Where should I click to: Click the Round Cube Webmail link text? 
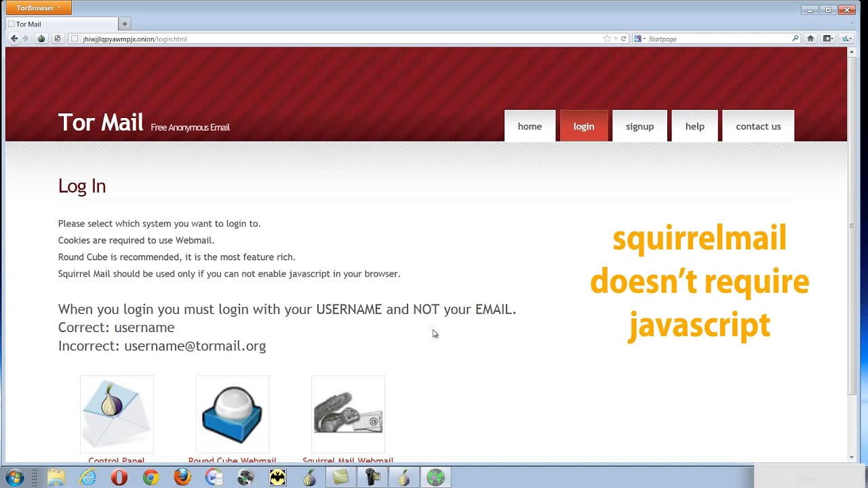click(232, 461)
